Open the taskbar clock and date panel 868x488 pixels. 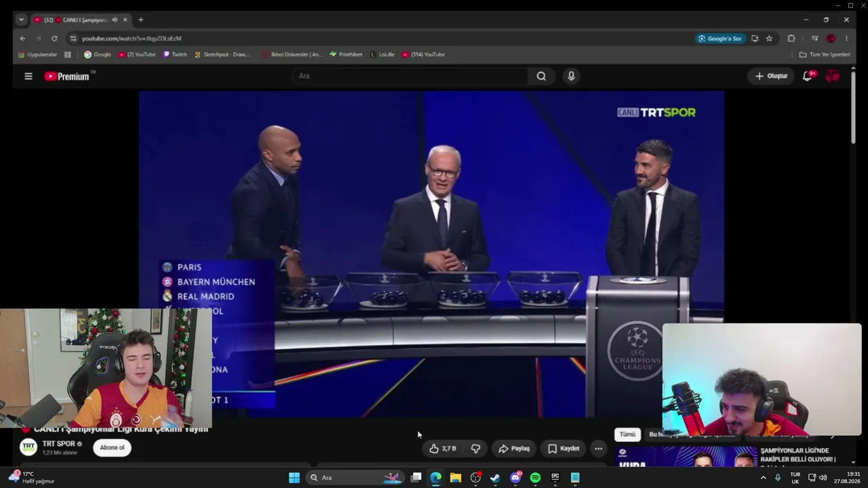point(848,478)
